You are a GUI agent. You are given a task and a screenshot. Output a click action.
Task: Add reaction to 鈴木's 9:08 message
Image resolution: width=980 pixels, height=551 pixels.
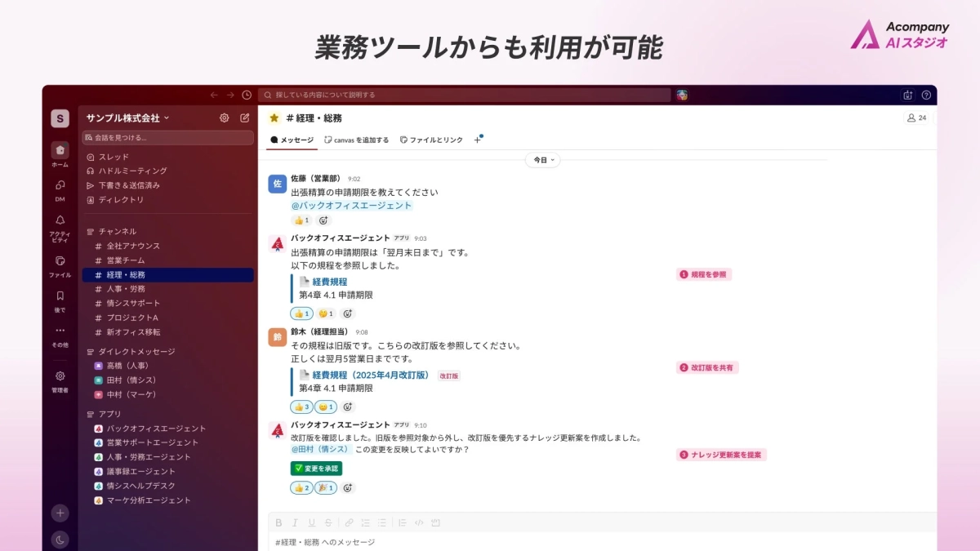(x=348, y=407)
